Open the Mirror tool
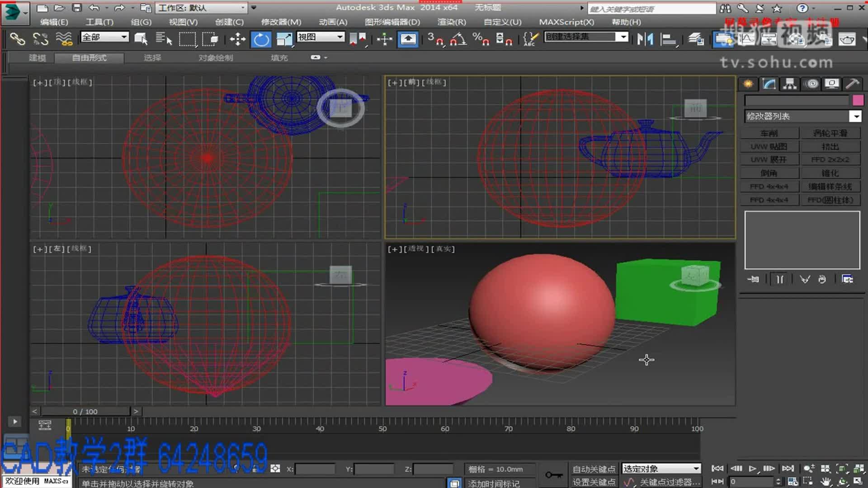The width and height of the screenshot is (868, 488). [x=645, y=39]
